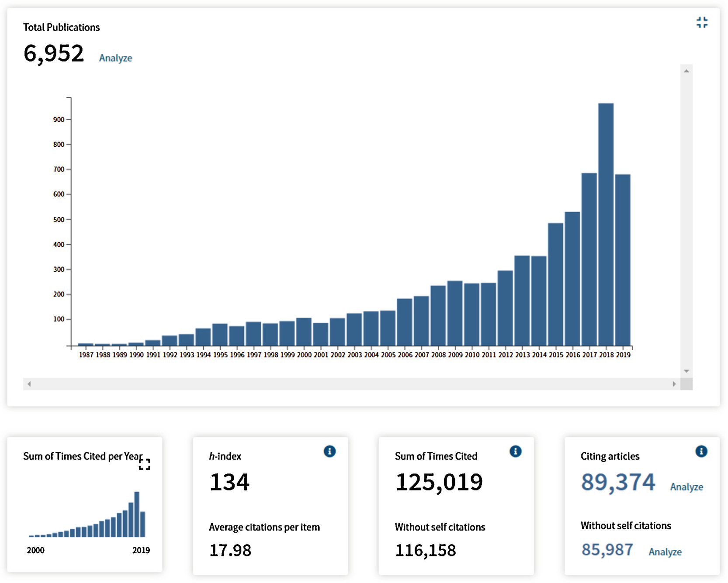Click the Sum of Times Cited value 125,019

coord(439,483)
